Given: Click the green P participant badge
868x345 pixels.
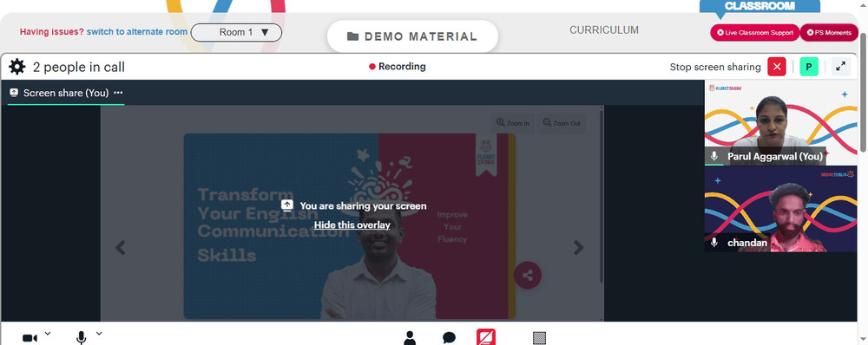Looking at the screenshot, I should (x=809, y=67).
